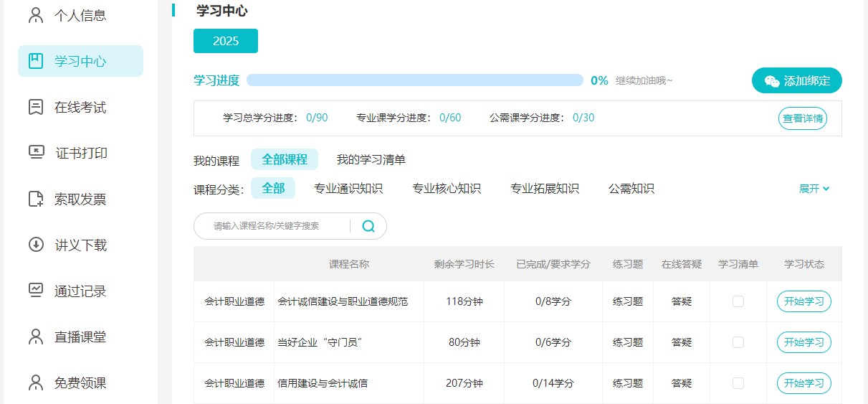Open 查看详情 for credit progress

point(802,118)
